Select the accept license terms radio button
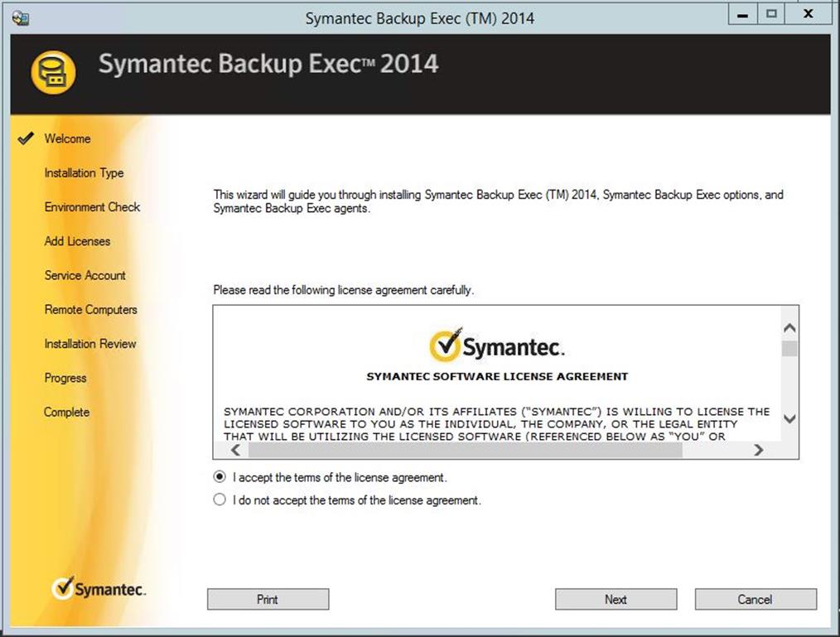The width and height of the screenshot is (840, 637). pyautogui.click(x=220, y=476)
